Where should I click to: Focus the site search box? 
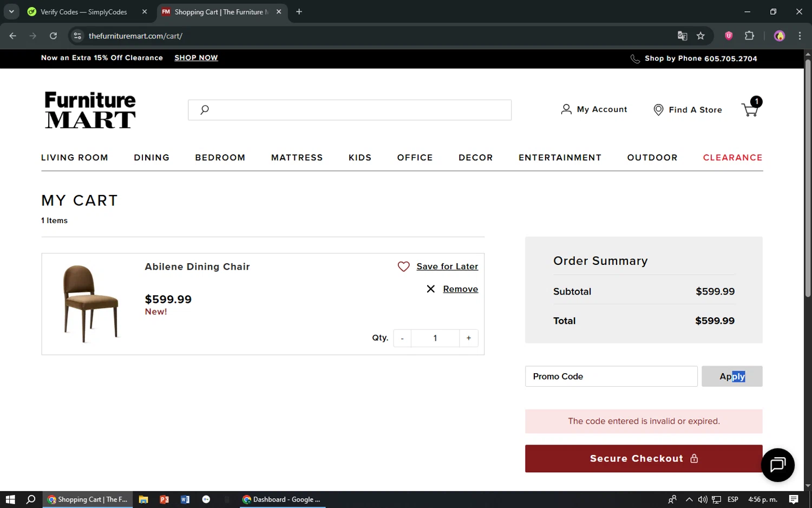(x=350, y=110)
